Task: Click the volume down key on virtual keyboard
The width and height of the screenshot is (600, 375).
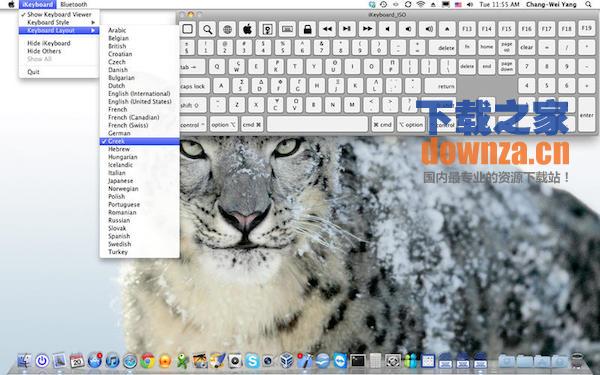Action: pyautogui.click(x=407, y=29)
